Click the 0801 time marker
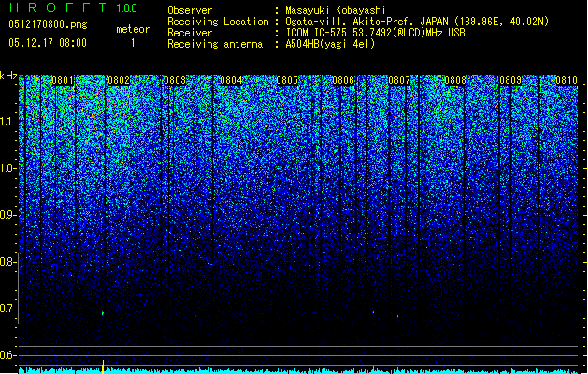588x374 pixels. [63, 80]
